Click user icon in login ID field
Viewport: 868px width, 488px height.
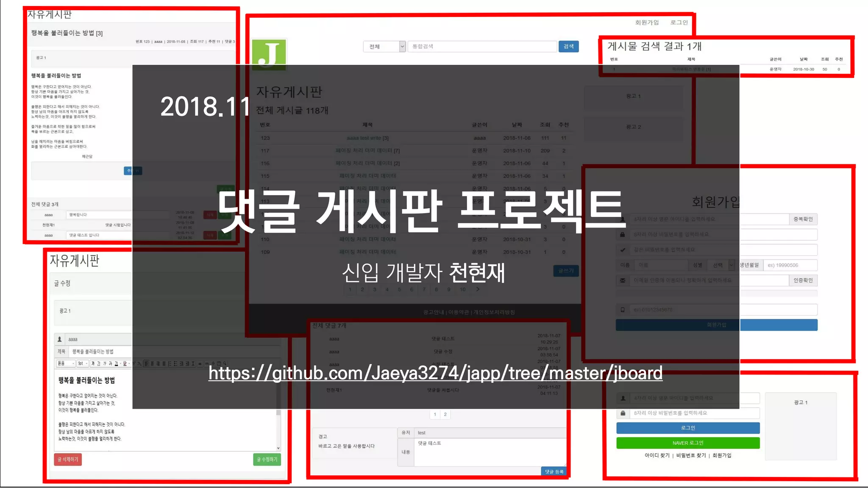coord(623,398)
